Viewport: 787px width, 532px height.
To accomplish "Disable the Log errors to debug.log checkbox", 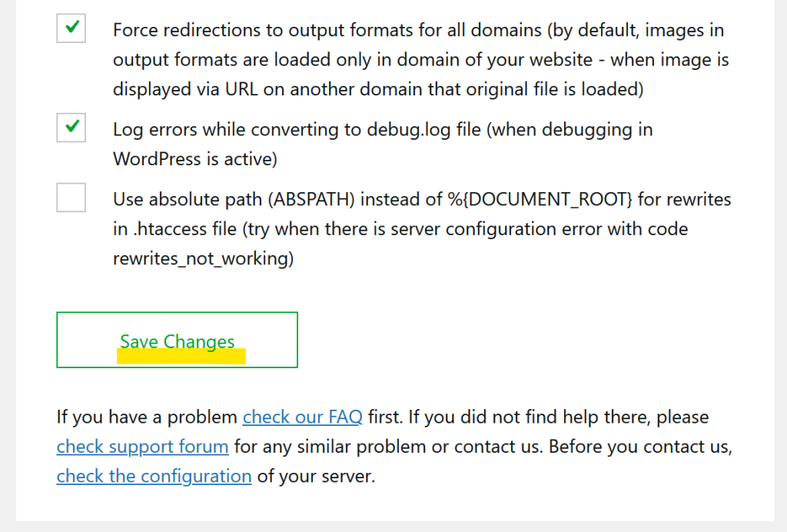I will click(71, 128).
